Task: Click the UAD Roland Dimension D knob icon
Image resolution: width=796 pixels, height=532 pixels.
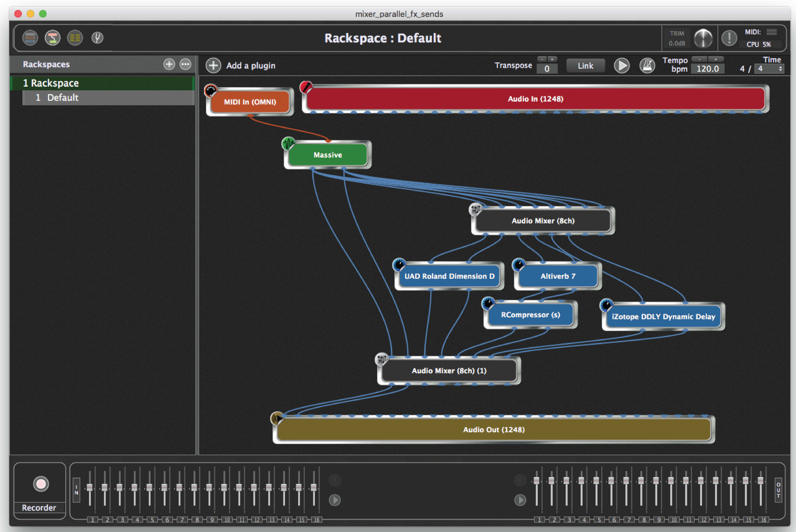Action: (x=399, y=265)
